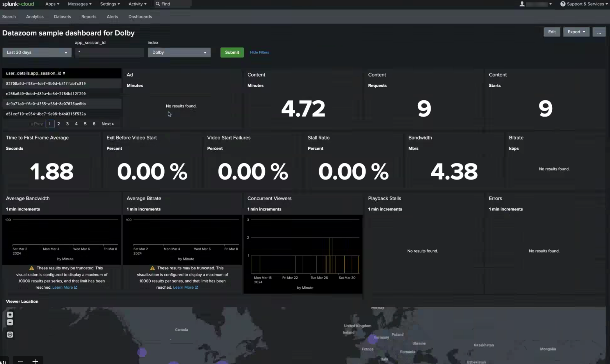Click the Edit dashboard button
This screenshot has width=610, height=364.
click(552, 32)
